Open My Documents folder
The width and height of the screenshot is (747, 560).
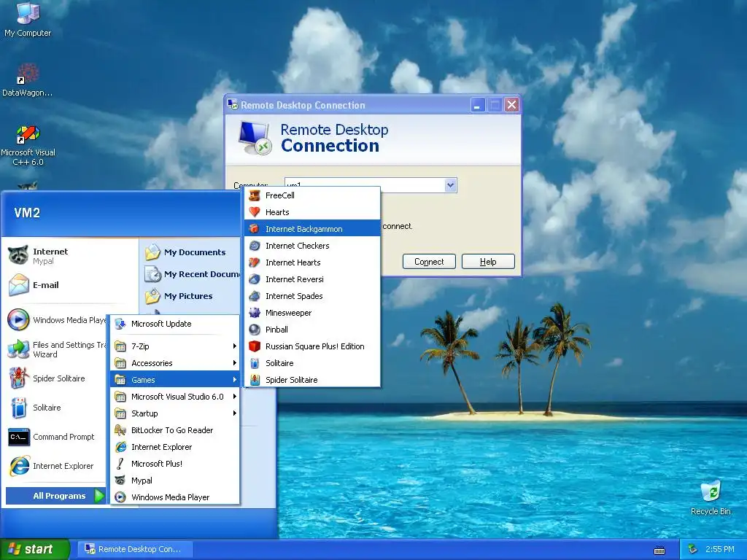190,252
